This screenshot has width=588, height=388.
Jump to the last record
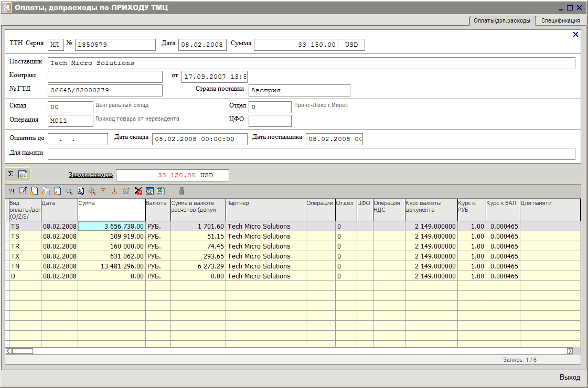click(x=114, y=191)
